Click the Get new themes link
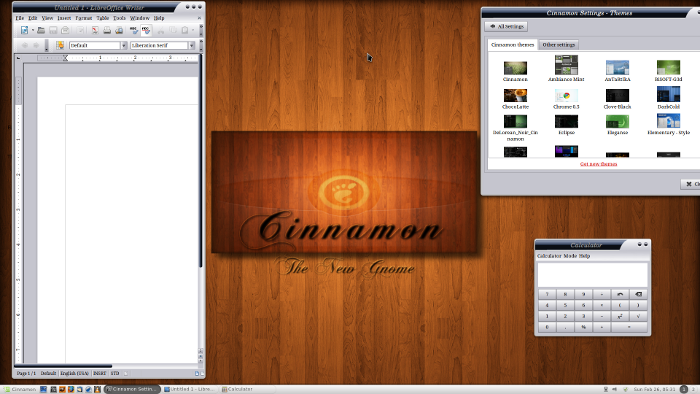Viewport: 700px width, 394px height. (598, 164)
